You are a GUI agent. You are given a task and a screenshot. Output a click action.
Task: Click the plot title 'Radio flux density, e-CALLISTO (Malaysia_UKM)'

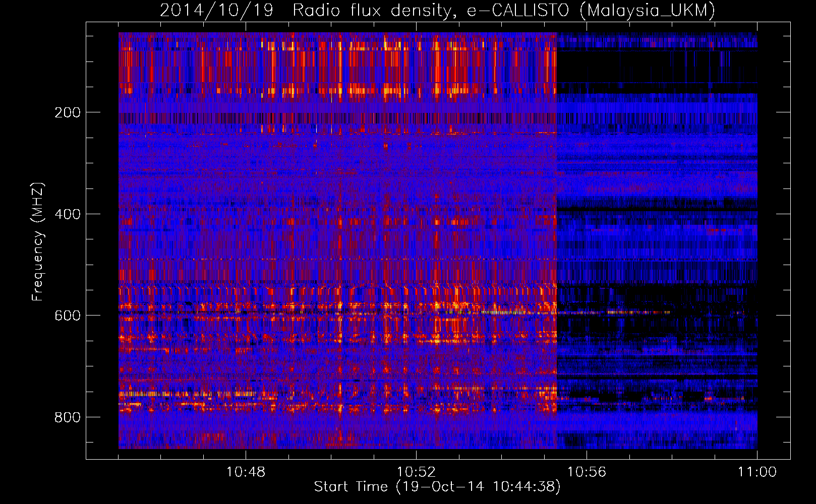click(x=504, y=11)
